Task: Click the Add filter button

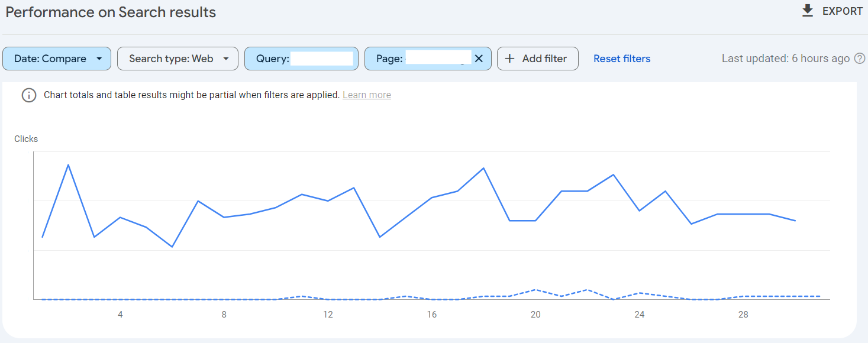Action: coord(537,59)
